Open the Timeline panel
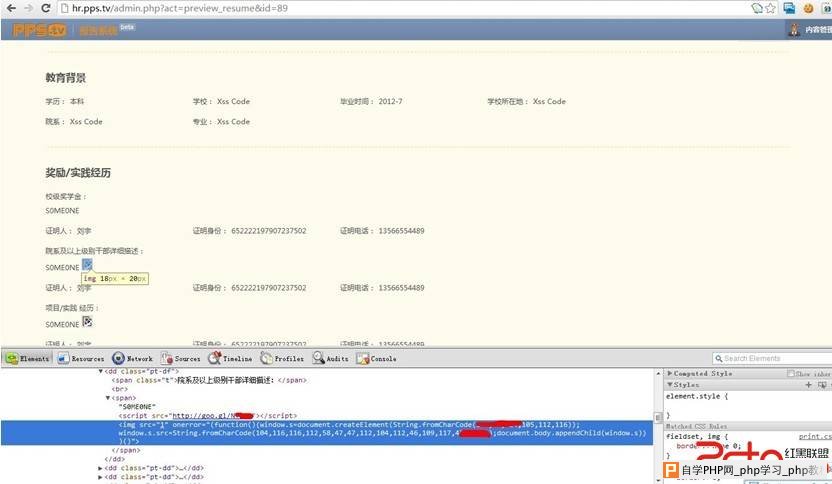 [230, 359]
